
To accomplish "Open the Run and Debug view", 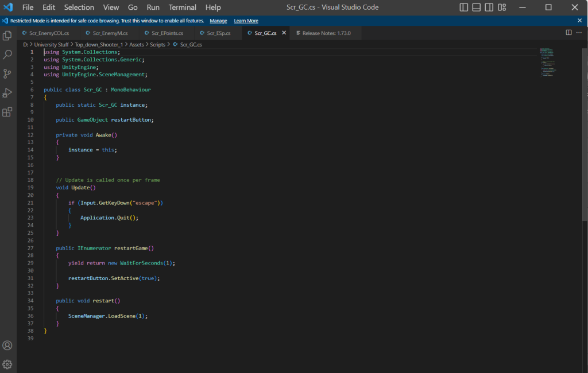I will (x=7, y=92).
